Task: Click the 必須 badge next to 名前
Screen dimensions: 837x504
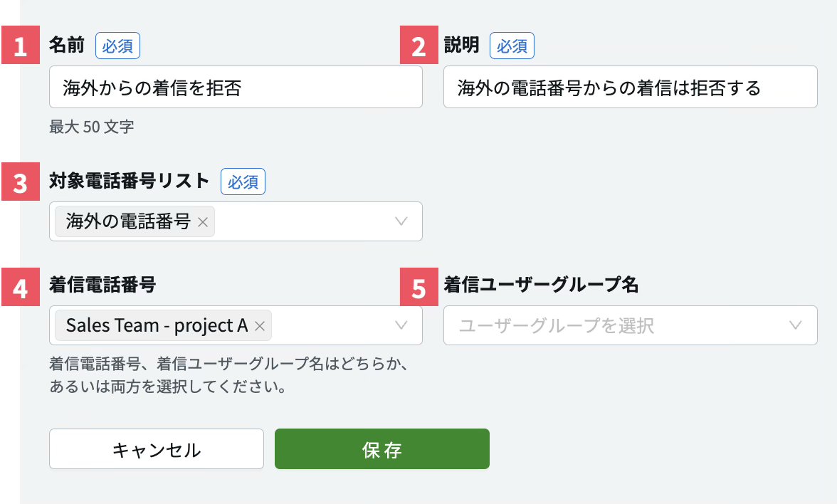Action: (118, 46)
